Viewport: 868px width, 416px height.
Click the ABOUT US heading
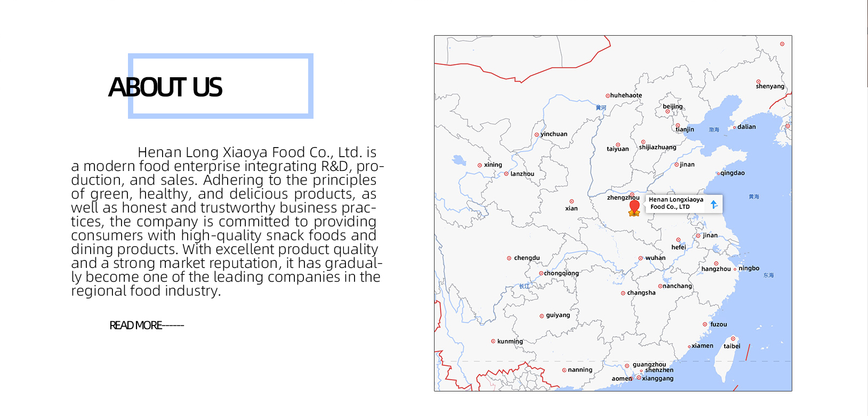(165, 87)
